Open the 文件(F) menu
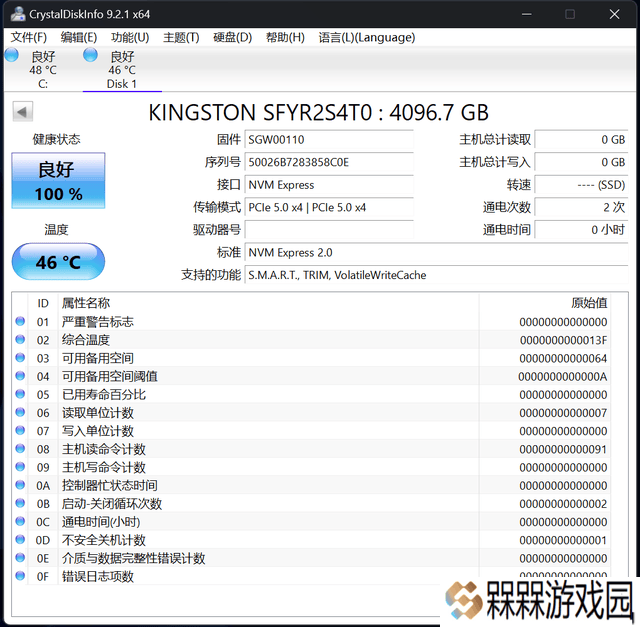This screenshot has width=640, height=627. pos(29,38)
